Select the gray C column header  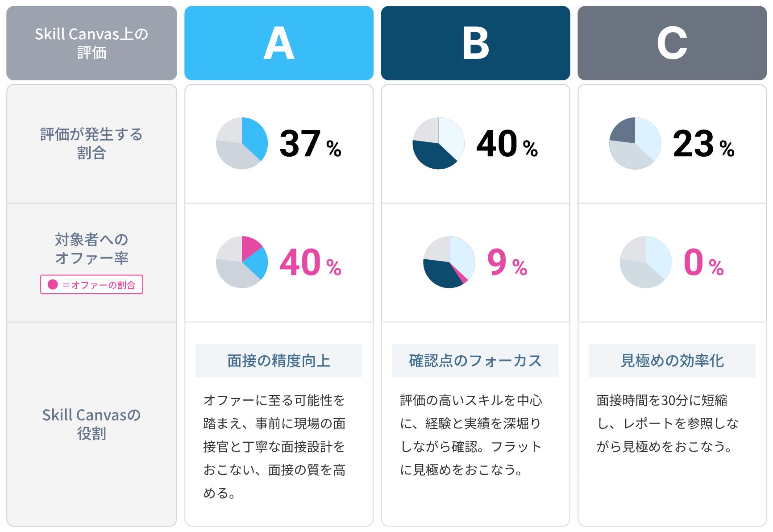coord(672,43)
